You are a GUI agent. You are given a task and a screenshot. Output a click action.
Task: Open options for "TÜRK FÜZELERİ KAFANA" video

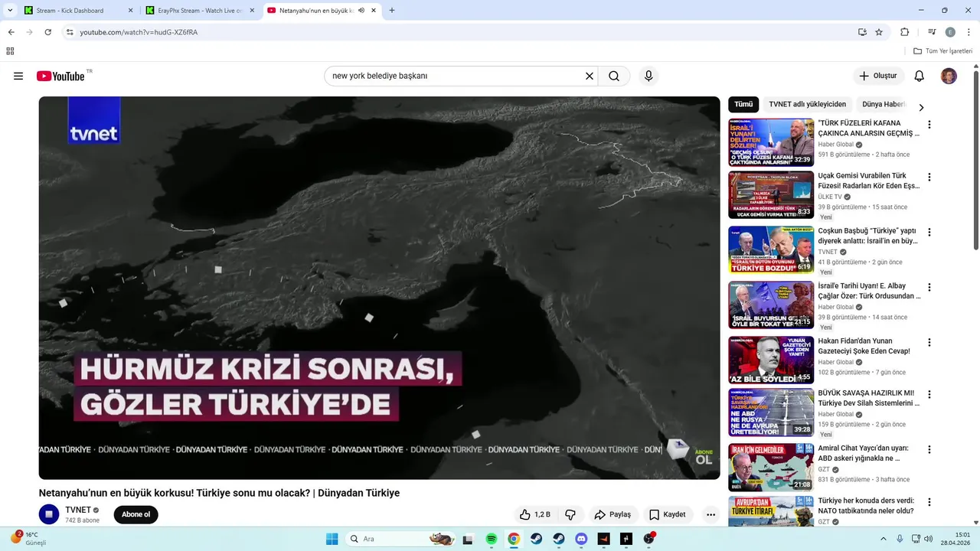(929, 124)
